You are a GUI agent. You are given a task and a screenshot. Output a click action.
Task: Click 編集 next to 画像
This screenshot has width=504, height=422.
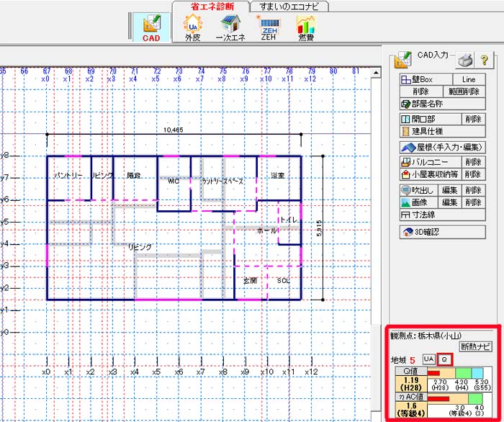click(449, 202)
